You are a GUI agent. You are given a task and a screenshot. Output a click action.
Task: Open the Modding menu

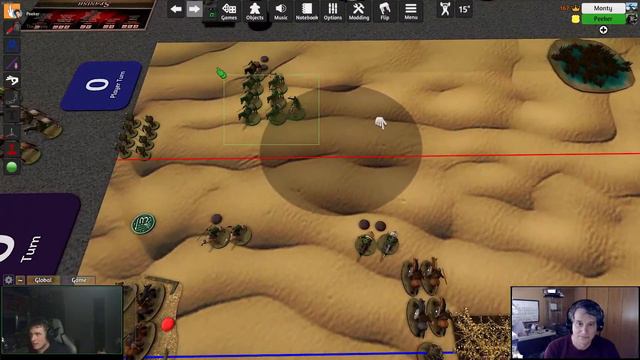pyautogui.click(x=359, y=11)
